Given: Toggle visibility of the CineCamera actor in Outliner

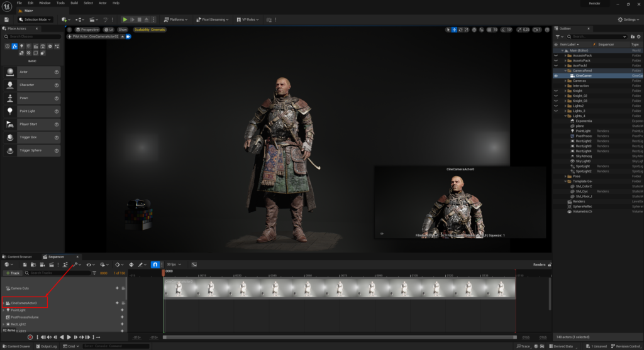Looking at the screenshot, I should pos(555,75).
